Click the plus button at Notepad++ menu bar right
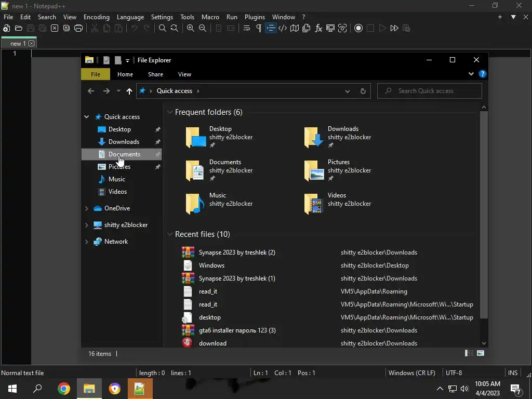The height and width of the screenshot is (399, 532). (500, 17)
